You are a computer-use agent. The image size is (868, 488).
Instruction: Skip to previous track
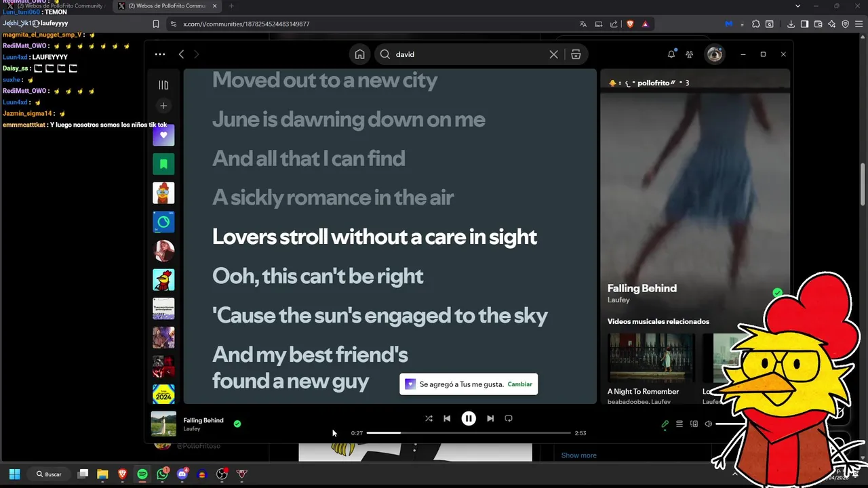pyautogui.click(x=447, y=418)
